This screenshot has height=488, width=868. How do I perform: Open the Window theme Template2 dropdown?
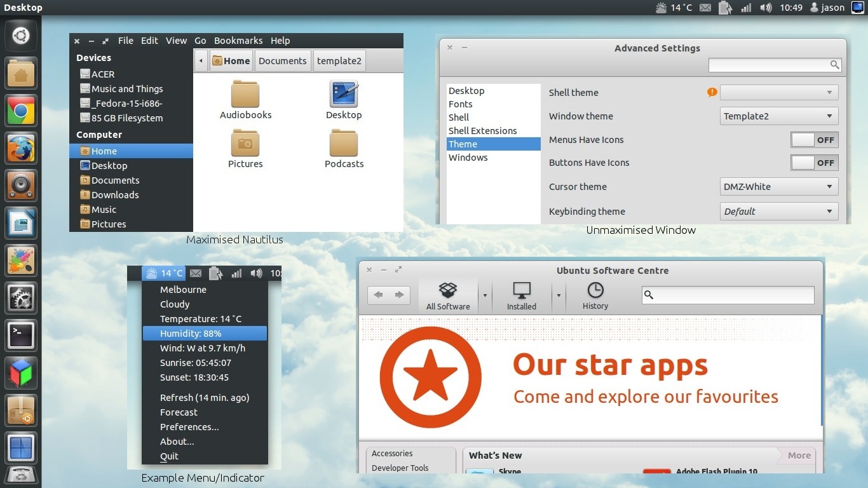779,116
